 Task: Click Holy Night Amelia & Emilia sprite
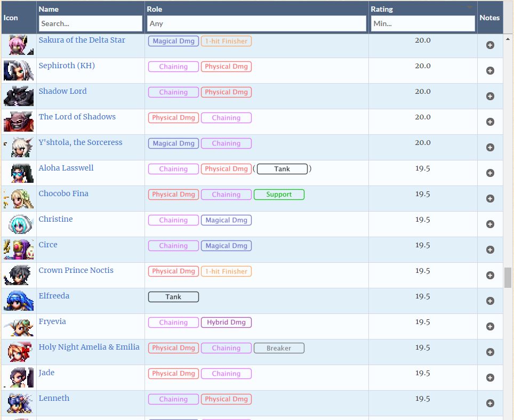coord(19,351)
